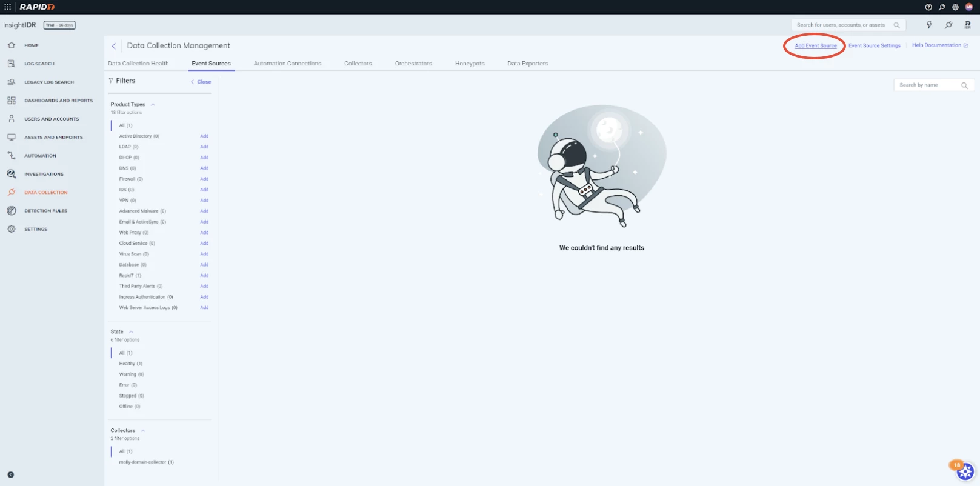The height and width of the screenshot is (486, 980).
Task: Collapse the State filter section
Action: coord(131,331)
